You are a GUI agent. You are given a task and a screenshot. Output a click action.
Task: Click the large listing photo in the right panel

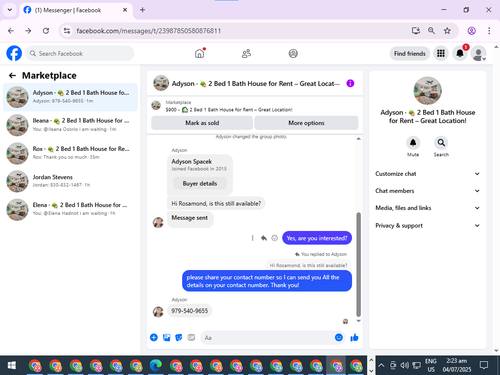427,91
